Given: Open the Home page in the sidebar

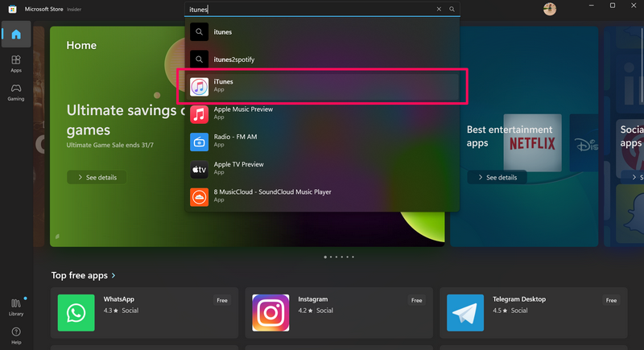Looking at the screenshot, I should coord(16,35).
